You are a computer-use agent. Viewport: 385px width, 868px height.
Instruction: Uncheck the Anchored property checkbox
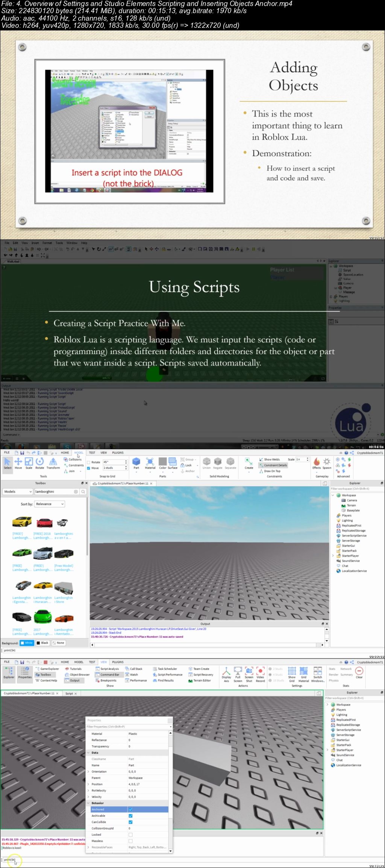(x=130, y=809)
